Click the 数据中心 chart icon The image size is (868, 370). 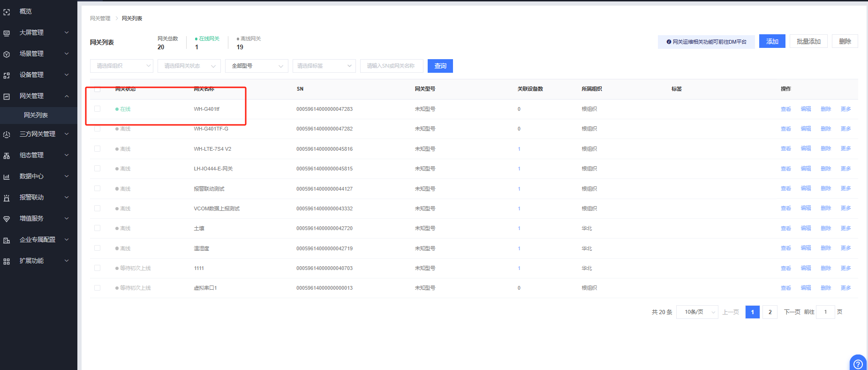(x=7, y=177)
